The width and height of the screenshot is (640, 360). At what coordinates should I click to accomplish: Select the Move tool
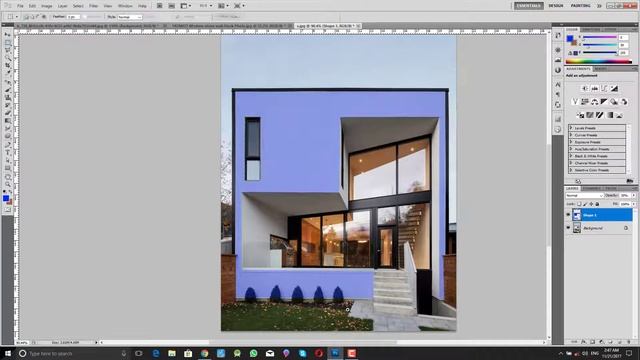(x=7, y=35)
